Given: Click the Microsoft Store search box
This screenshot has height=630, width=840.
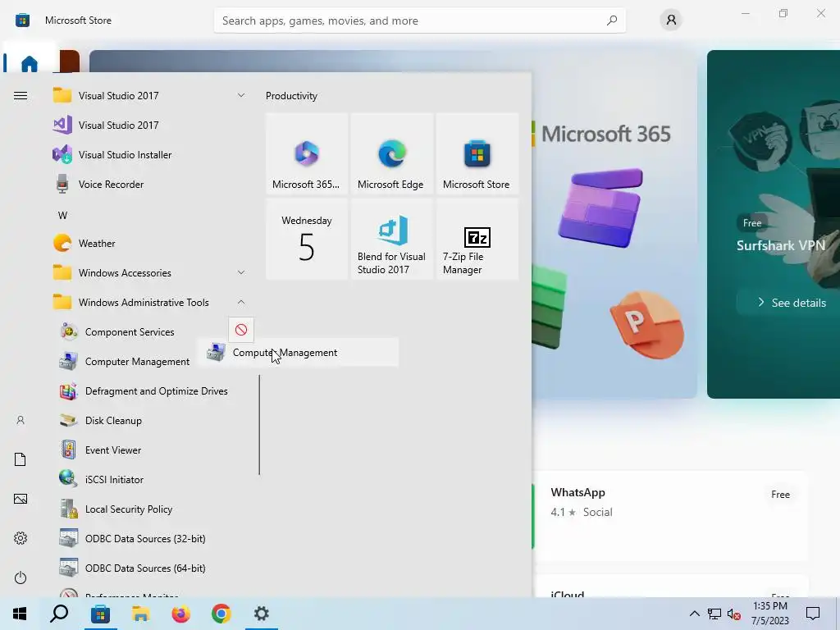Looking at the screenshot, I should [x=419, y=21].
